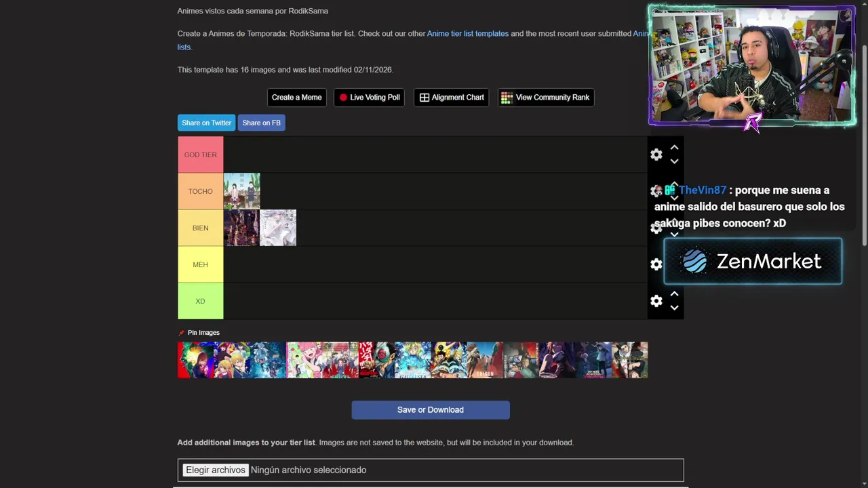868x488 pixels.
Task: Move GOD TIER row down with arrow
Action: [674, 161]
